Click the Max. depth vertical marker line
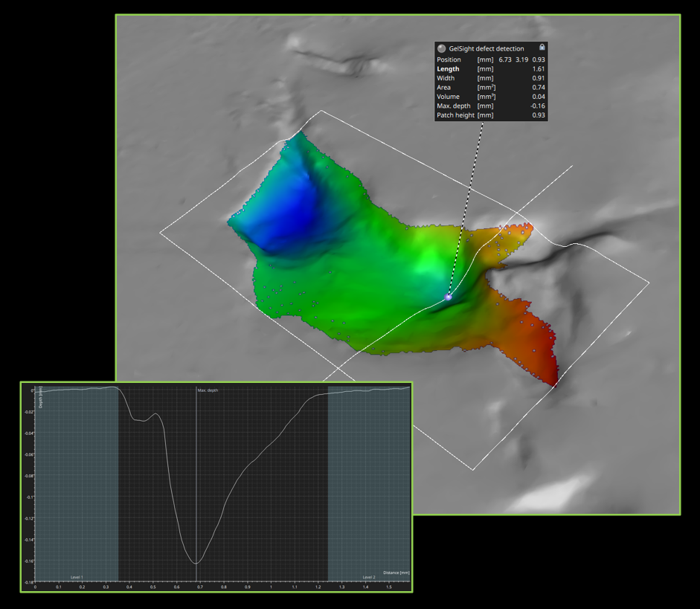Viewport: 700px width, 609px height. click(x=196, y=476)
